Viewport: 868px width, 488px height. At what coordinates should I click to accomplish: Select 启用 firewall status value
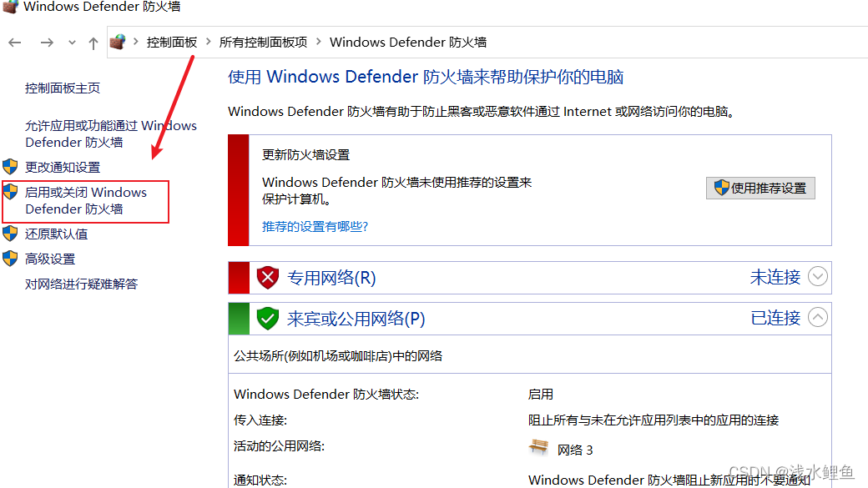(541, 394)
